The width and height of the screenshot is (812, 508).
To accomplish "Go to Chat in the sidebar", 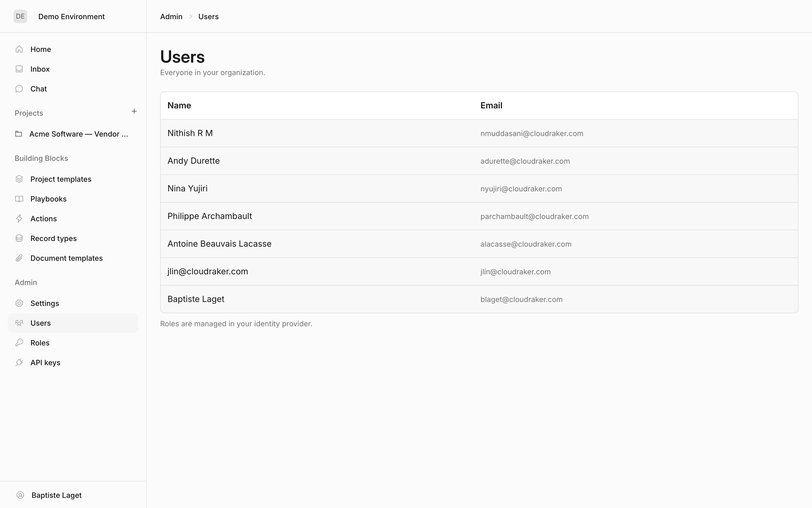I will click(x=73, y=89).
